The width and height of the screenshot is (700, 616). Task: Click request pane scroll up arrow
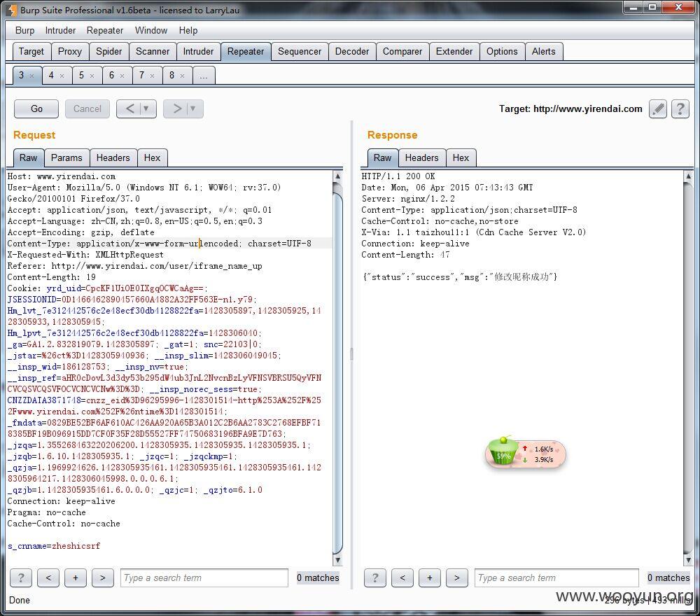(338, 176)
